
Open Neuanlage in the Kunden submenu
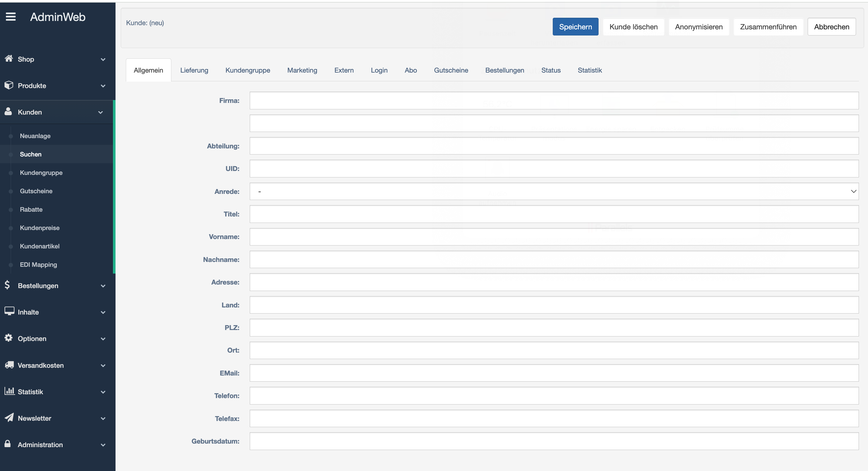click(35, 136)
